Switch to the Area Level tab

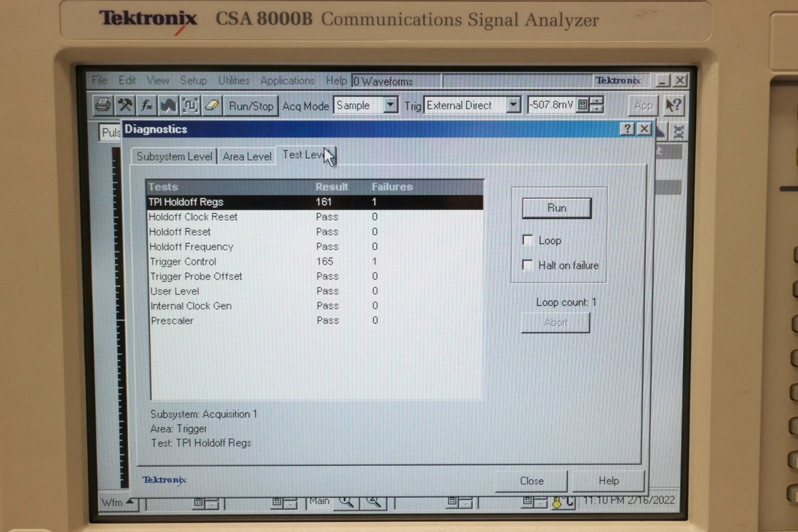tap(247, 156)
